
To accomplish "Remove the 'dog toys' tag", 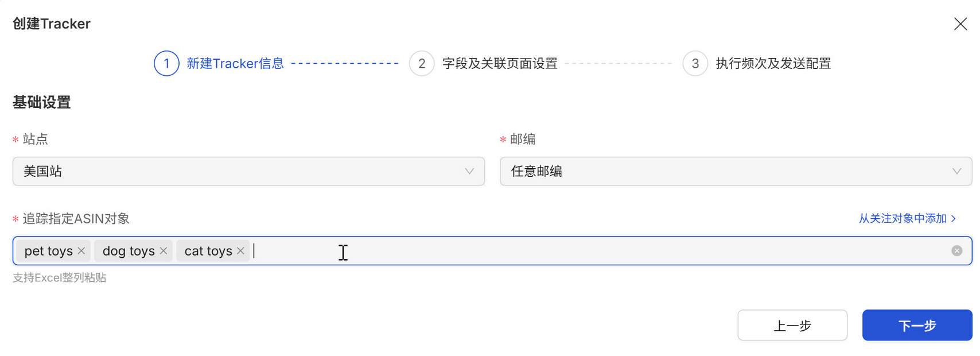I will (164, 251).
